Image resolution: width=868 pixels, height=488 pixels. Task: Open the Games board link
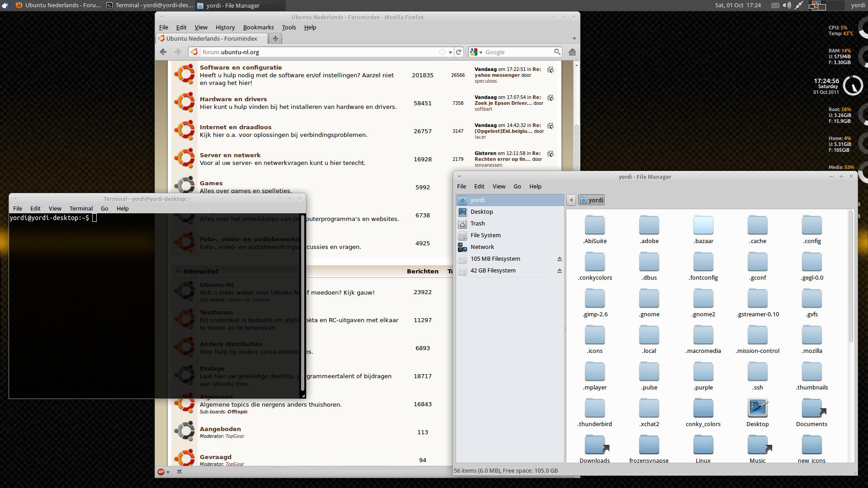click(211, 183)
